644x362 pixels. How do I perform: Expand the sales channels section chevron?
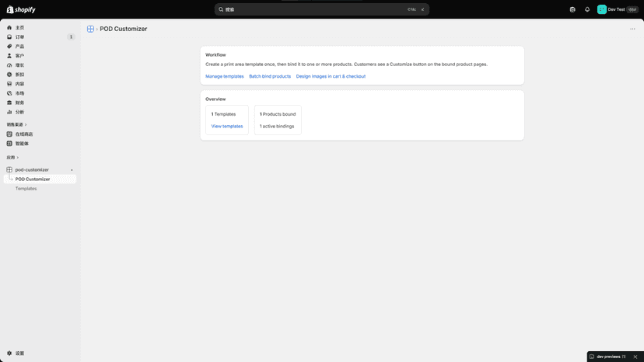26,124
